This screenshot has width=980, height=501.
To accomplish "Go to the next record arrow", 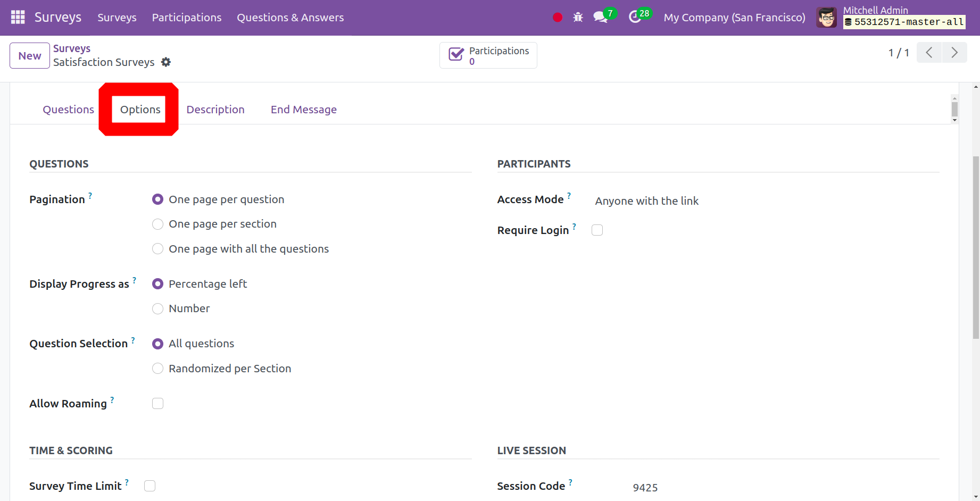I will tap(954, 53).
